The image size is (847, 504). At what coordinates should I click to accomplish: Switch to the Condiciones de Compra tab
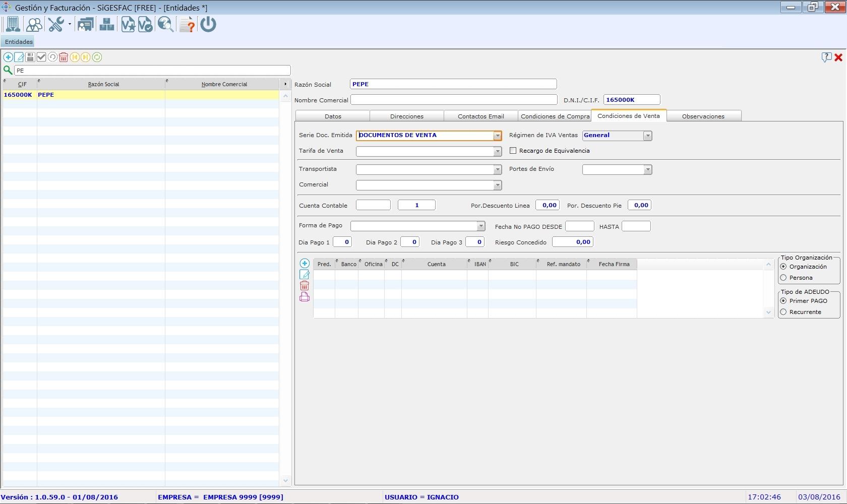point(555,116)
